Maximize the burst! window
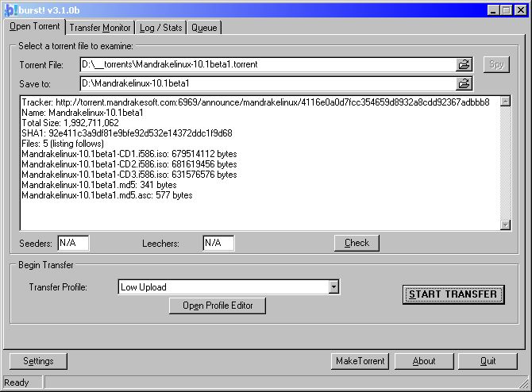Image resolution: width=532 pixels, height=392 pixels. point(506,10)
